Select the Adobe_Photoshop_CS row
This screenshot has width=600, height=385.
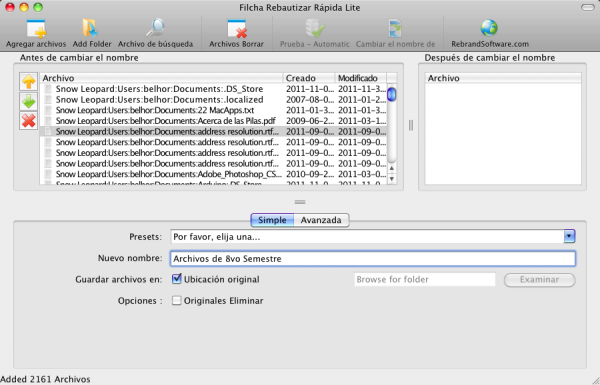pyautogui.click(x=213, y=174)
